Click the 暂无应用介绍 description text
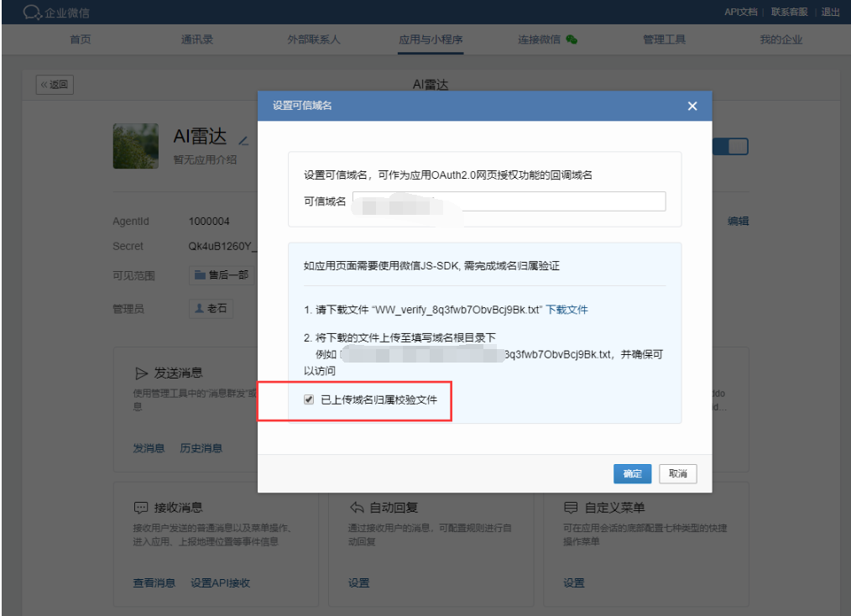The height and width of the screenshot is (616, 851). (205, 160)
